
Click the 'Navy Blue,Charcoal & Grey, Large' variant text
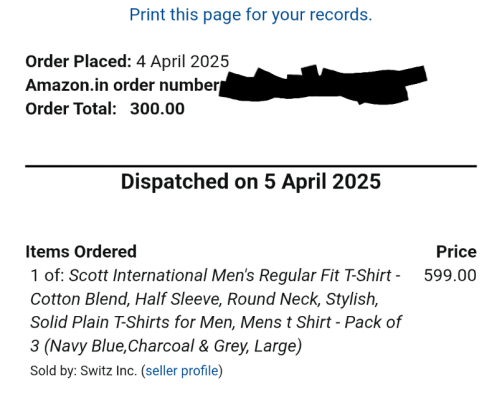(173, 346)
